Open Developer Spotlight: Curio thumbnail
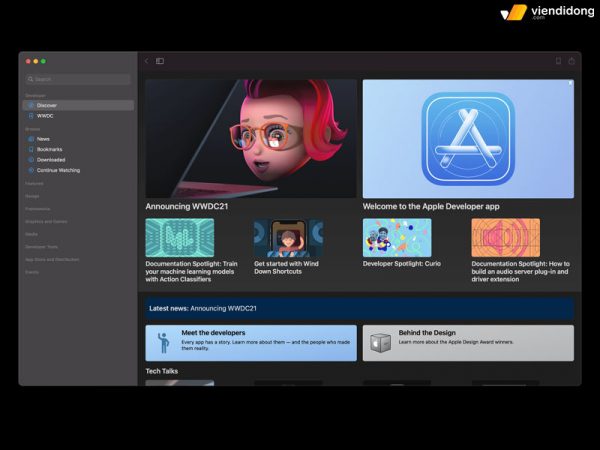The height and width of the screenshot is (450, 600). click(396, 238)
